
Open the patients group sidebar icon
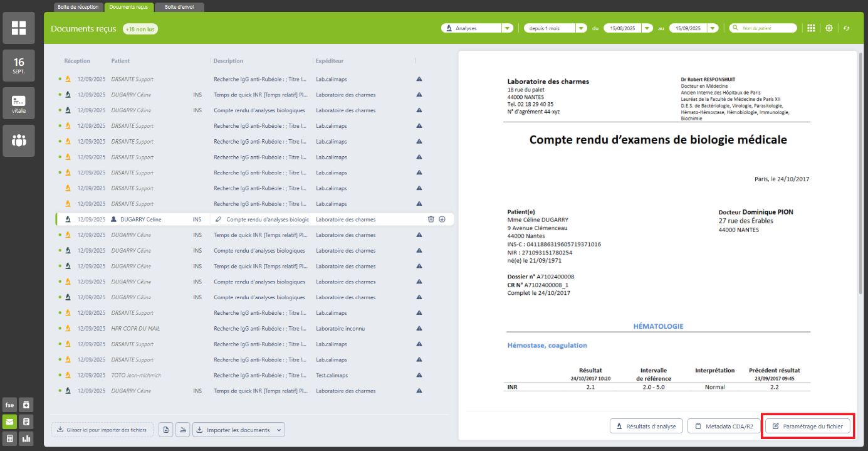click(x=19, y=141)
